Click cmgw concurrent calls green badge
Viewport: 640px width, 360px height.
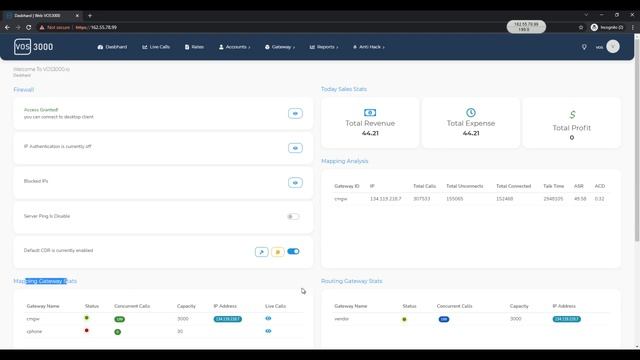point(119,319)
